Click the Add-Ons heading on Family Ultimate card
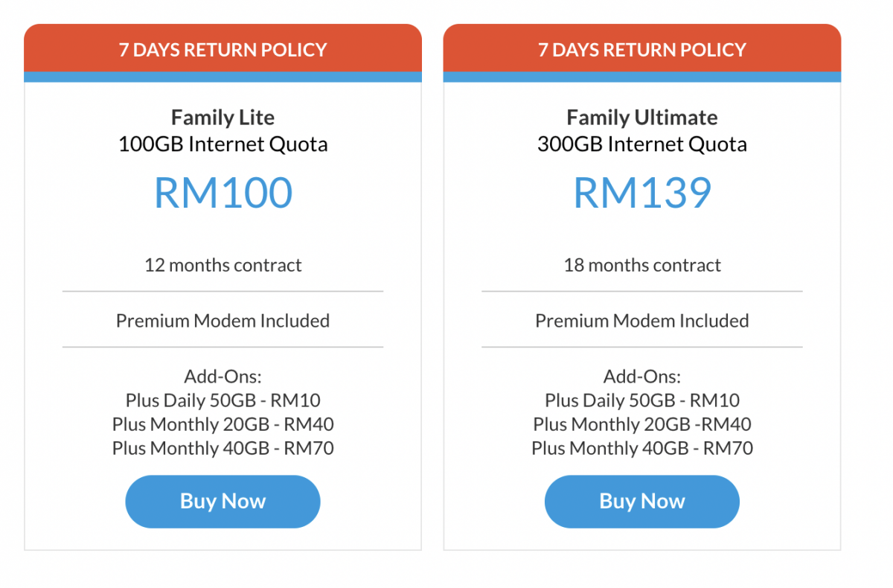This screenshot has width=893, height=588. 641,376
